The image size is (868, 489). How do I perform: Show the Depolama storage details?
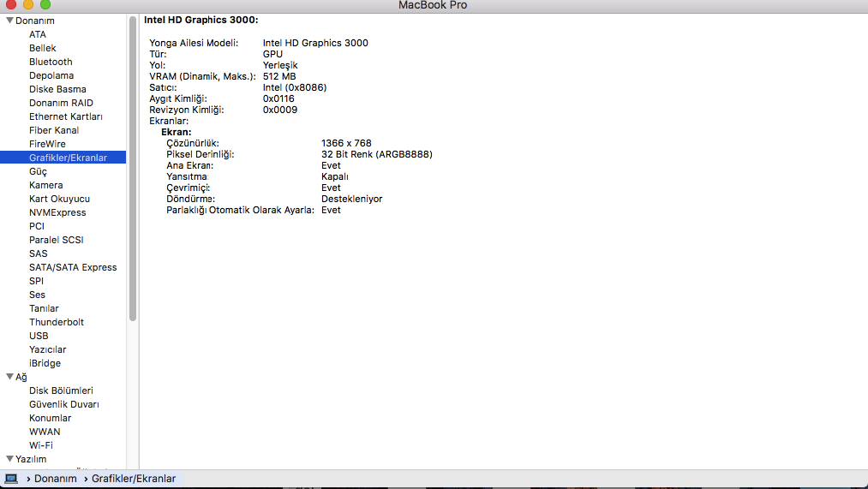pos(51,75)
